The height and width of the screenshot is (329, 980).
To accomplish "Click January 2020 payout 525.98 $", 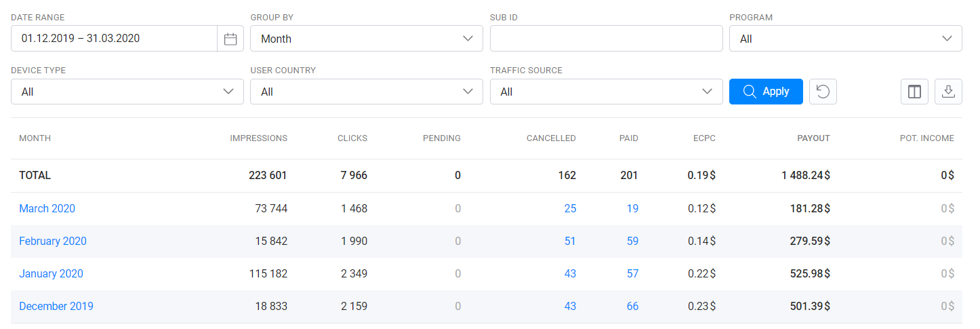I will pyautogui.click(x=810, y=274).
